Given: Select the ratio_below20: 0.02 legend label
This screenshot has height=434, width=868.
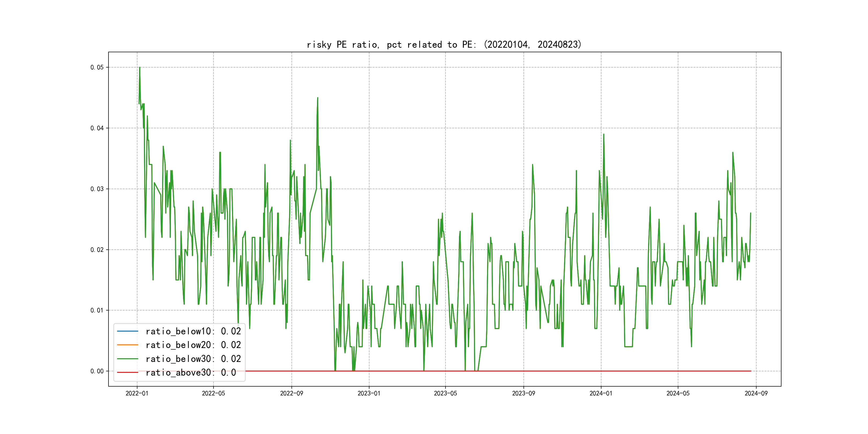Looking at the screenshot, I should coord(193,345).
